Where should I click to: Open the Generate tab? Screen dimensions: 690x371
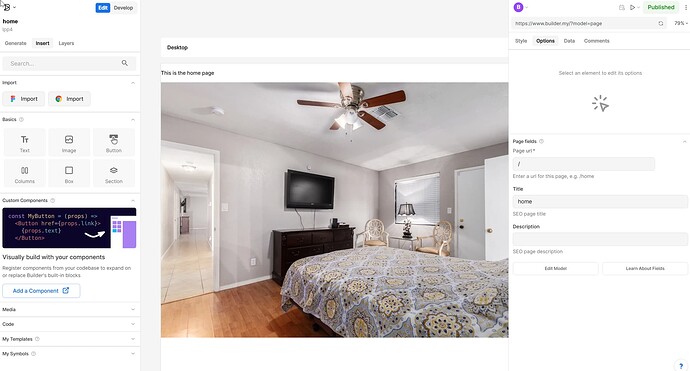[15, 43]
